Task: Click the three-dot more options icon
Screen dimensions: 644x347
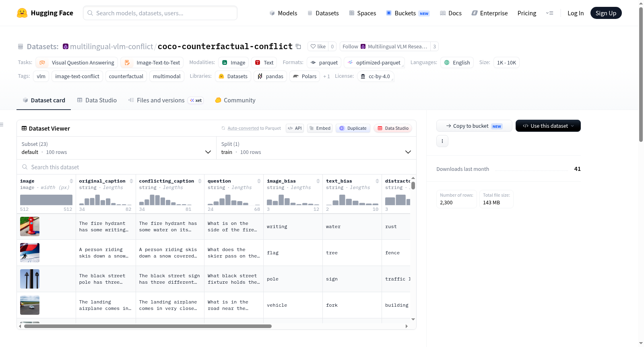Action: [x=442, y=141]
